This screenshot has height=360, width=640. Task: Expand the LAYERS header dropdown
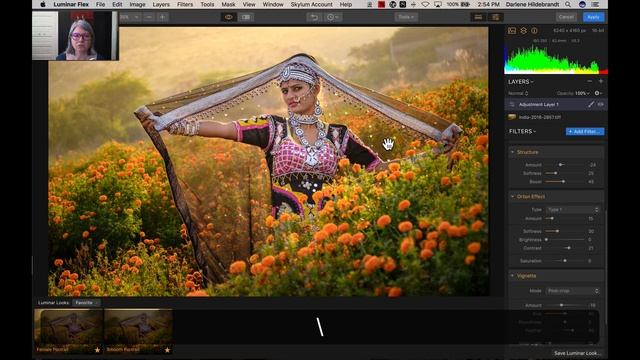point(521,82)
